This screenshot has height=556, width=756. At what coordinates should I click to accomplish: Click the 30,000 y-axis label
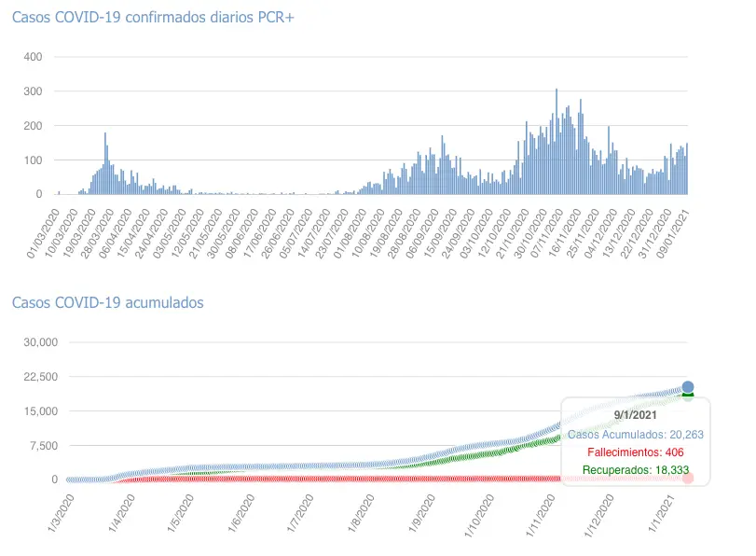(41, 342)
